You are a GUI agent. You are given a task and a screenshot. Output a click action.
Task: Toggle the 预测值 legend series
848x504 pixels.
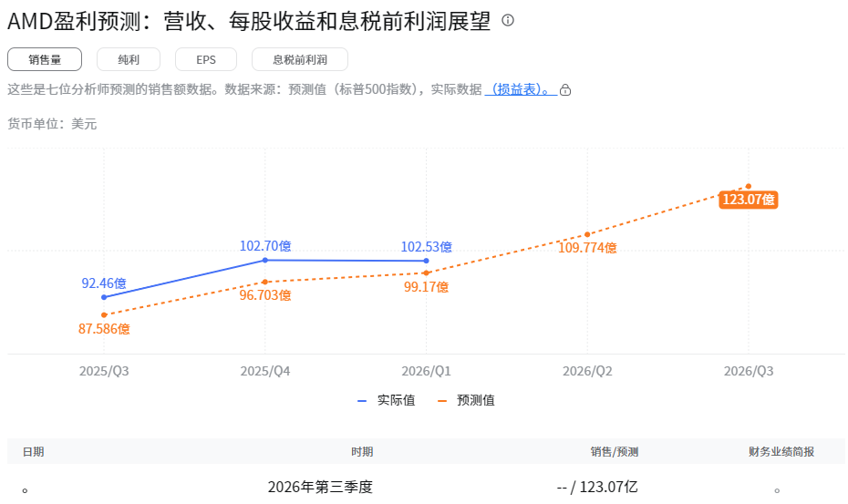tap(466, 400)
